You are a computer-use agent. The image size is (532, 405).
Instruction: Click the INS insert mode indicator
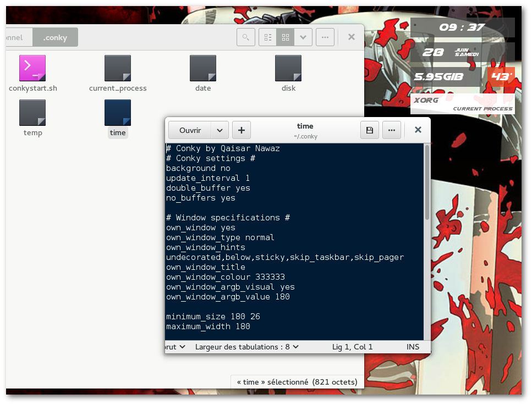(x=413, y=347)
